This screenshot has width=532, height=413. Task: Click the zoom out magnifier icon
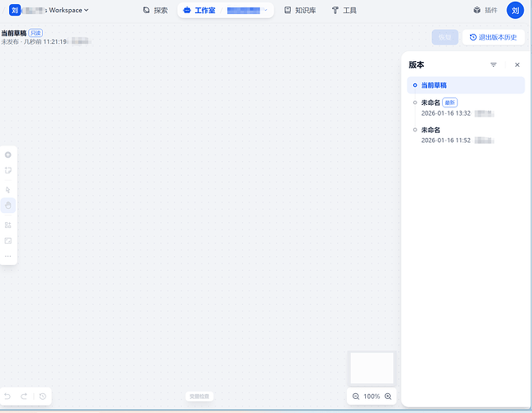click(356, 396)
